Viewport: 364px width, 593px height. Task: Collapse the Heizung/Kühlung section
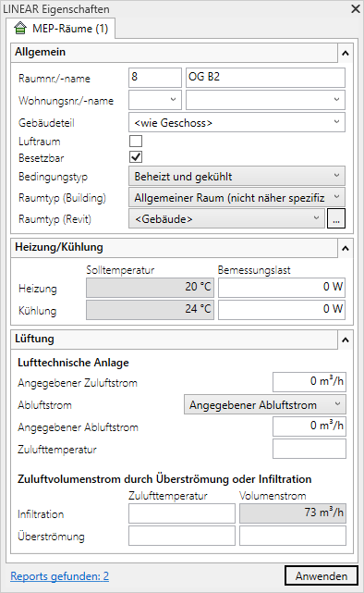pos(346,249)
